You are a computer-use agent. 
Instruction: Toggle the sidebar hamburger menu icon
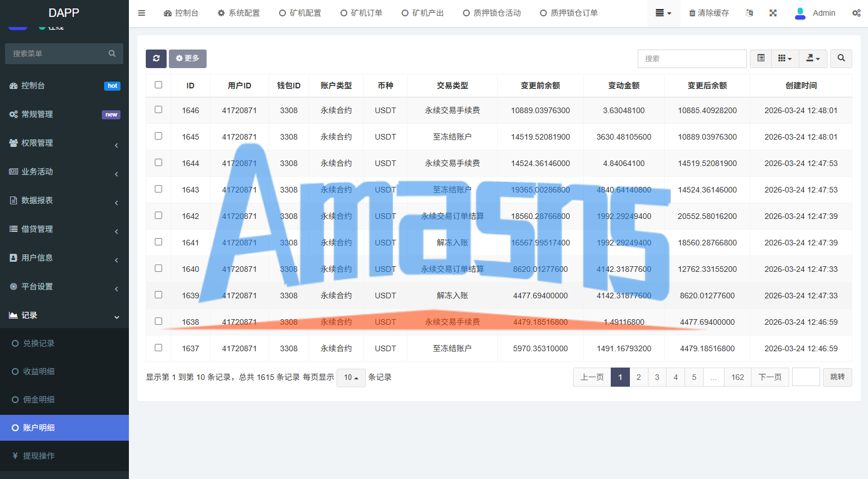142,13
